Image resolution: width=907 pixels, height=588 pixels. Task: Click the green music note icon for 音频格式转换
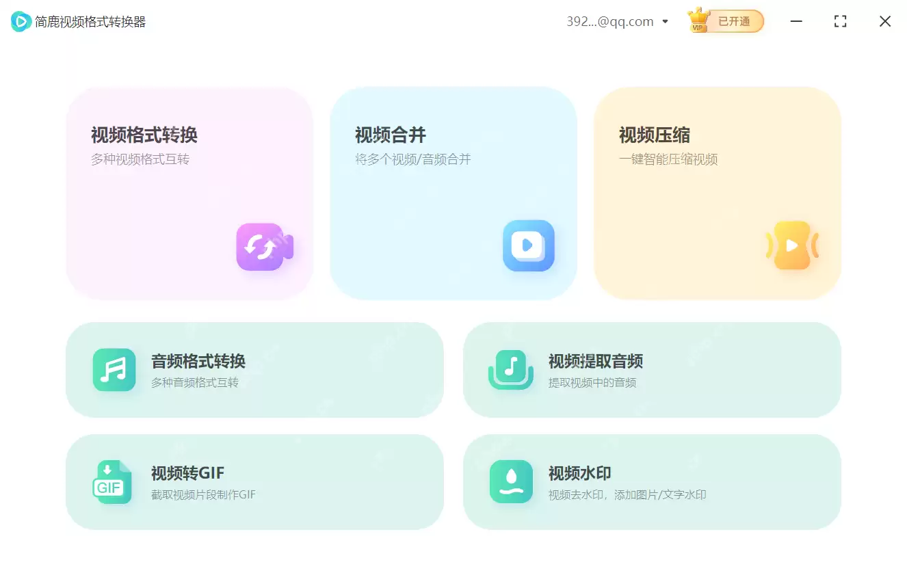114,370
